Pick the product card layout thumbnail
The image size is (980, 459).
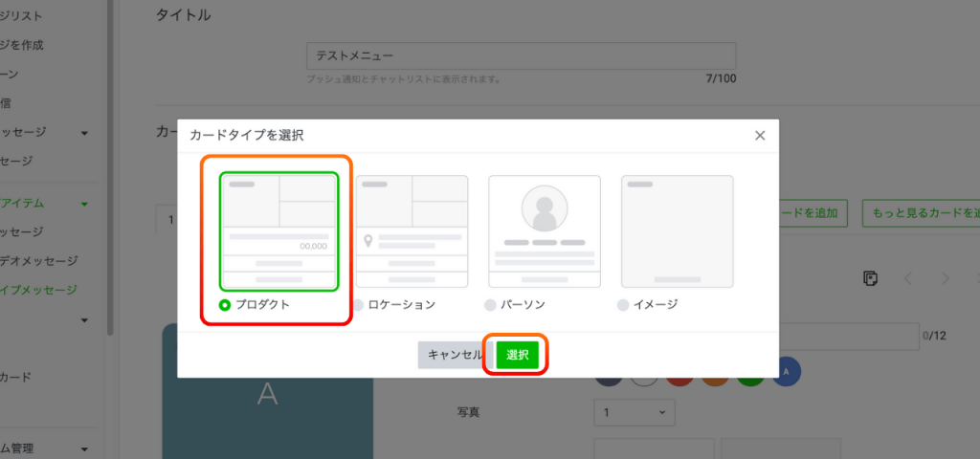[x=278, y=230]
